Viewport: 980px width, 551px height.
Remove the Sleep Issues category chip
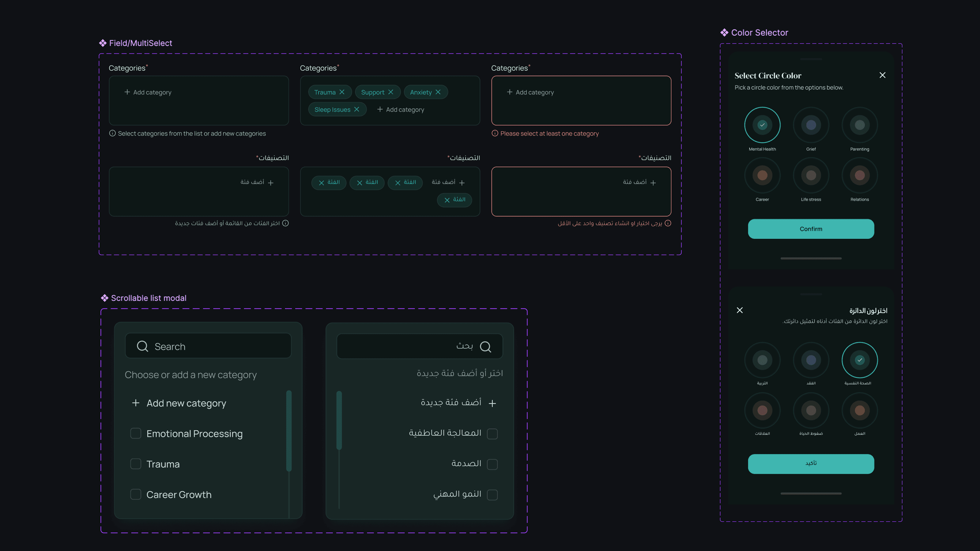(x=356, y=110)
